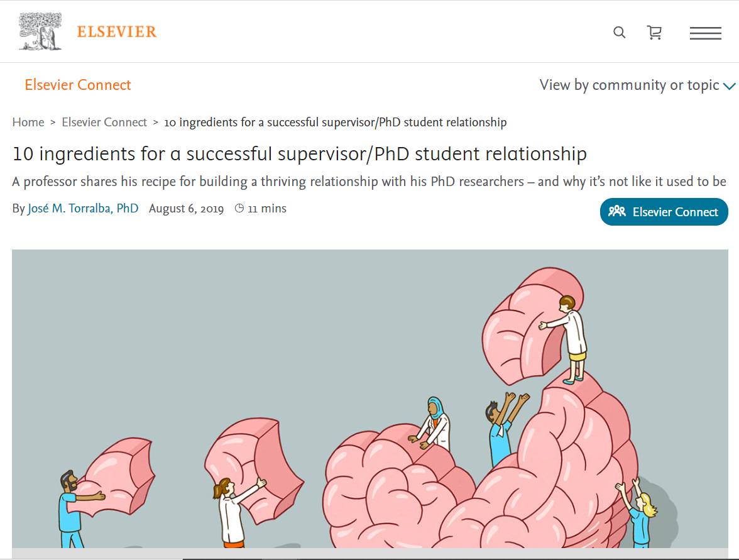This screenshot has height=560, width=739.
Task: Click the Home breadcrumb link
Action: point(28,122)
